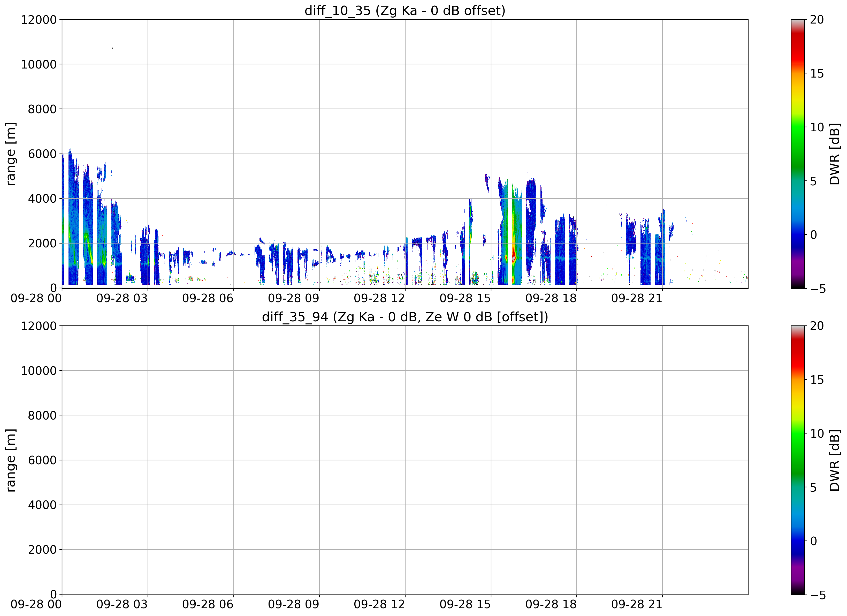The image size is (847, 616).
Task: Click the '5' tick on the bottom colorbar
Action: point(813,488)
